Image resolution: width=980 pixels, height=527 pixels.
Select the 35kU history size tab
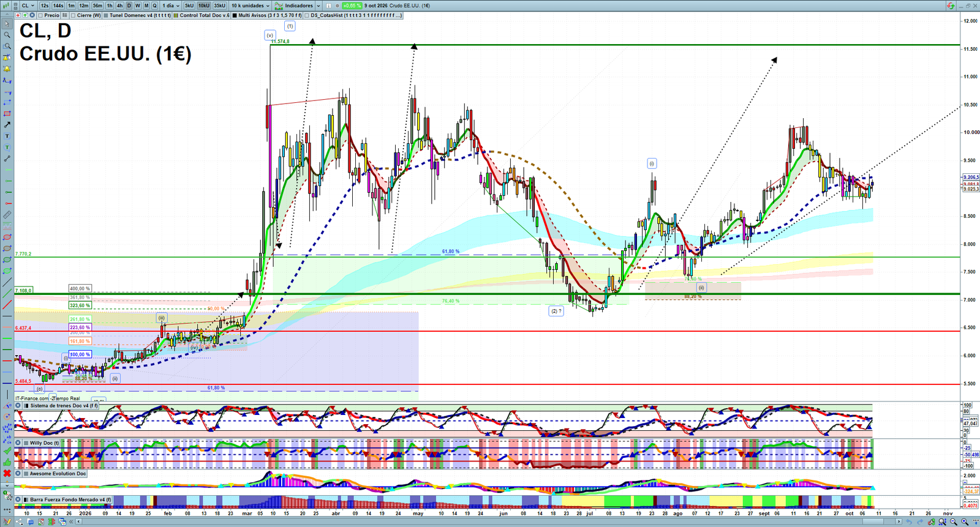pos(219,6)
